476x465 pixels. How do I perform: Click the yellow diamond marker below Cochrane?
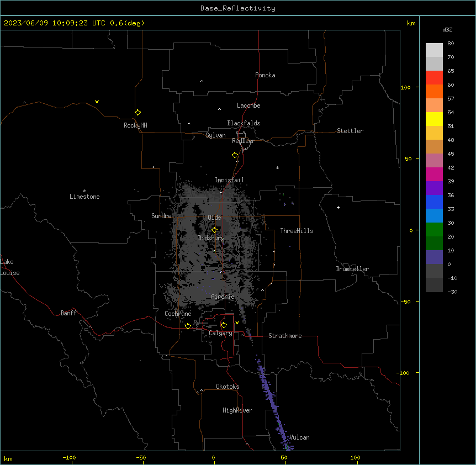pos(188,326)
